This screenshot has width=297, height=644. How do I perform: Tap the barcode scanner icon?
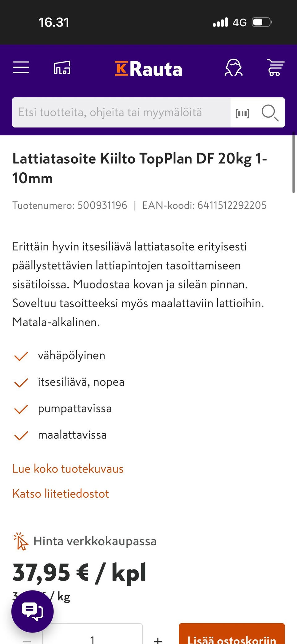coord(243,113)
